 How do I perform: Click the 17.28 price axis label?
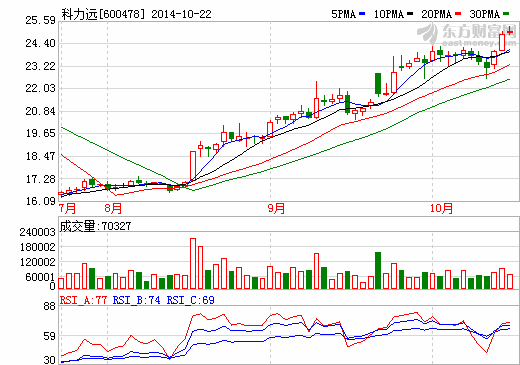click(41, 179)
